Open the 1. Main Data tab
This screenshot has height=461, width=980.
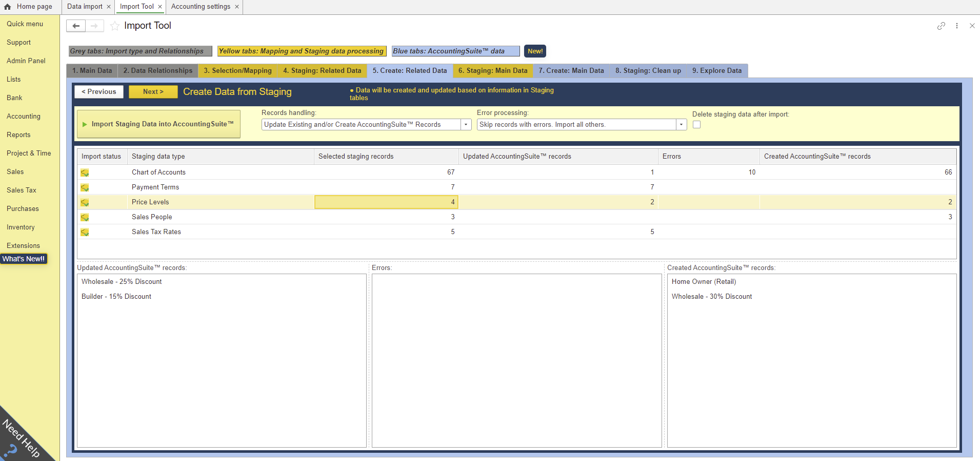pyautogui.click(x=92, y=71)
